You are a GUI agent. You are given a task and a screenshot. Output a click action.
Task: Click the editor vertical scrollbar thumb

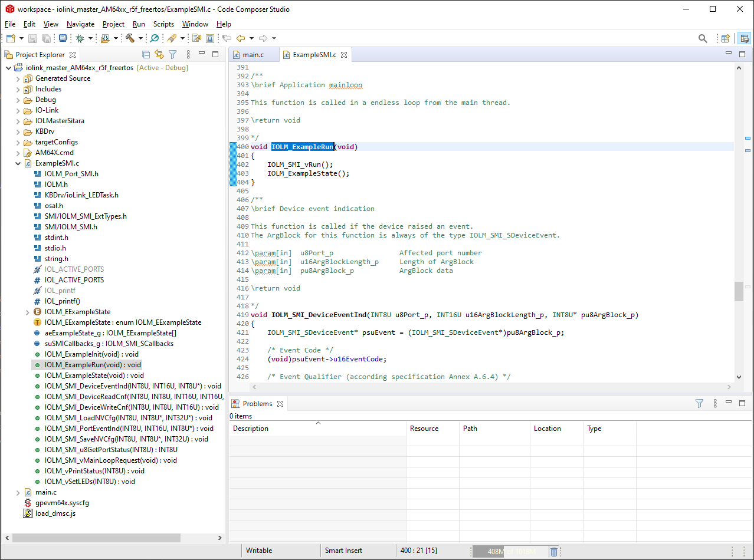738,291
